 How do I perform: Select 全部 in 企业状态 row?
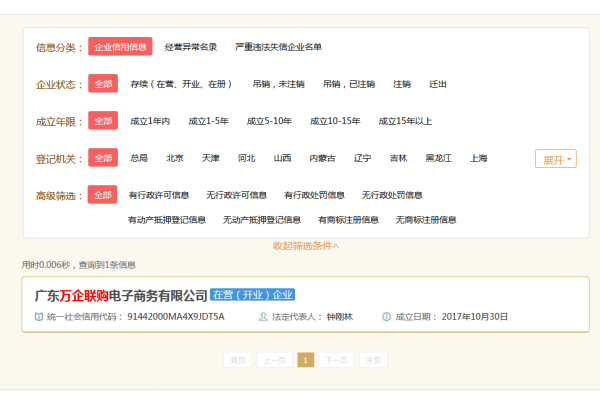pos(103,83)
